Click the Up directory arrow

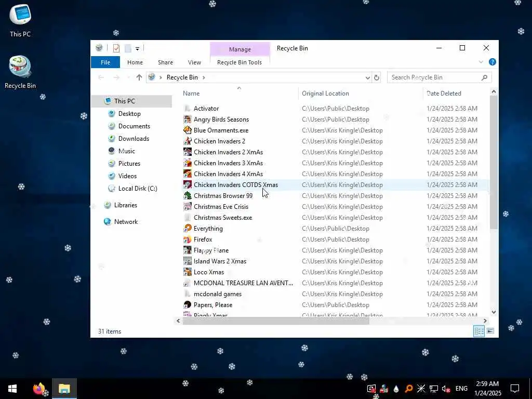click(139, 77)
